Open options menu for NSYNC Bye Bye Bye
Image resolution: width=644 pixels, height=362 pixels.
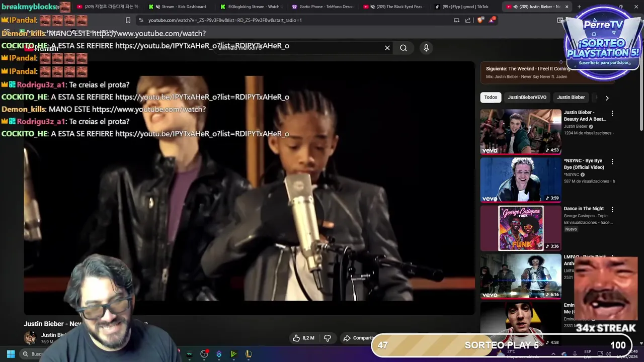(x=612, y=162)
